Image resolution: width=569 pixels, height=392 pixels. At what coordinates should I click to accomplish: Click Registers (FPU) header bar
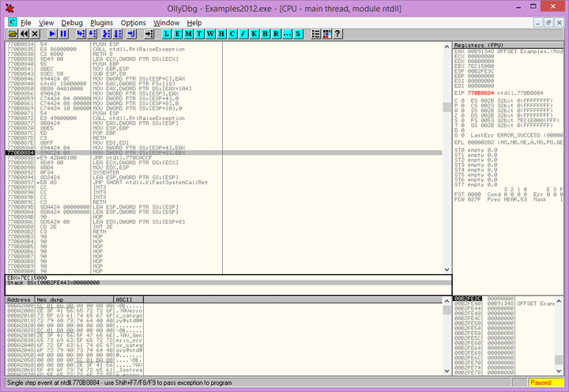pyautogui.click(x=508, y=45)
